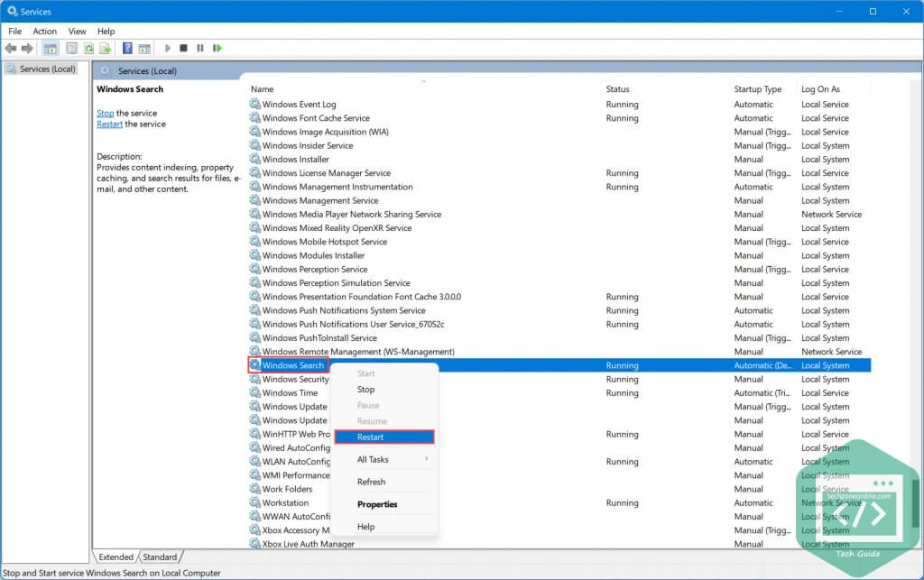
Task: Click the vertical scrollbar of the service list
Action: click(917, 271)
